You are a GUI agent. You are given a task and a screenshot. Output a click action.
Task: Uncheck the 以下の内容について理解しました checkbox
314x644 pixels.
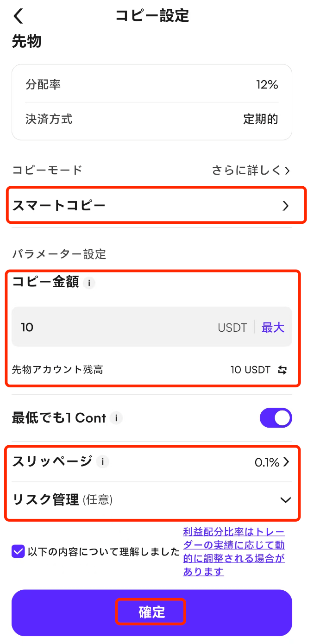[x=18, y=552]
